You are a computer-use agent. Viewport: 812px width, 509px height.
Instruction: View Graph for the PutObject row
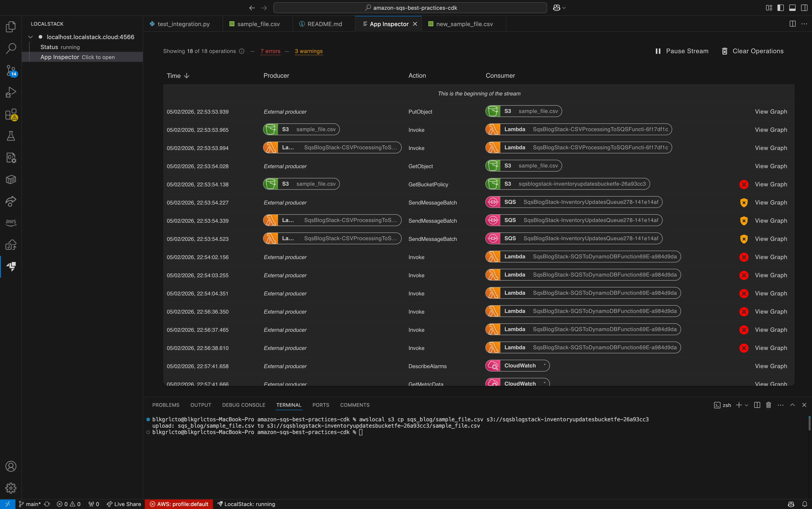771,112
